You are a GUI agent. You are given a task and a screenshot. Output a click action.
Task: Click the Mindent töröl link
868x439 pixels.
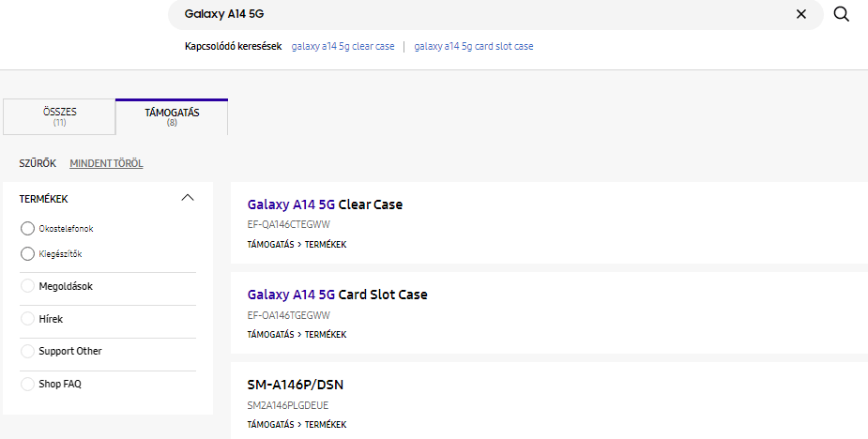(106, 163)
